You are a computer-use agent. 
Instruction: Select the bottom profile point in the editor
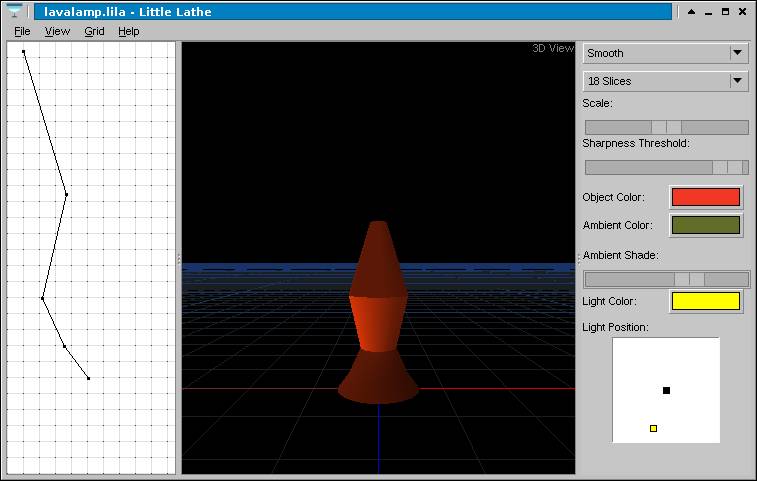[88, 378]
